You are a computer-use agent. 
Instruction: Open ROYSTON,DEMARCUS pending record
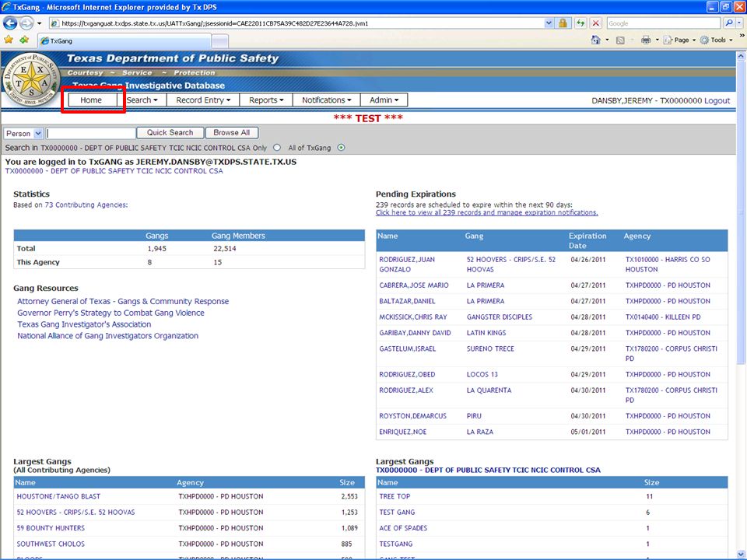(412, 415)
